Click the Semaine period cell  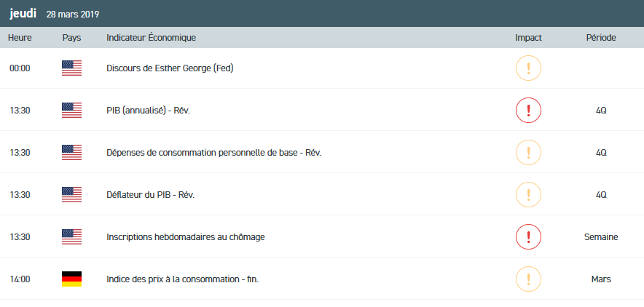(x=601, y=237)
